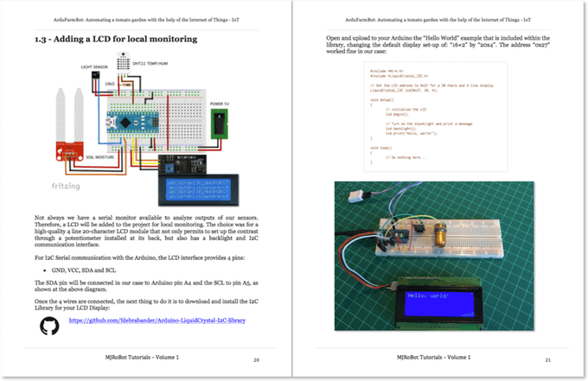
Task: Click the GitHub octocat logo icon
Action: (49, 326)
